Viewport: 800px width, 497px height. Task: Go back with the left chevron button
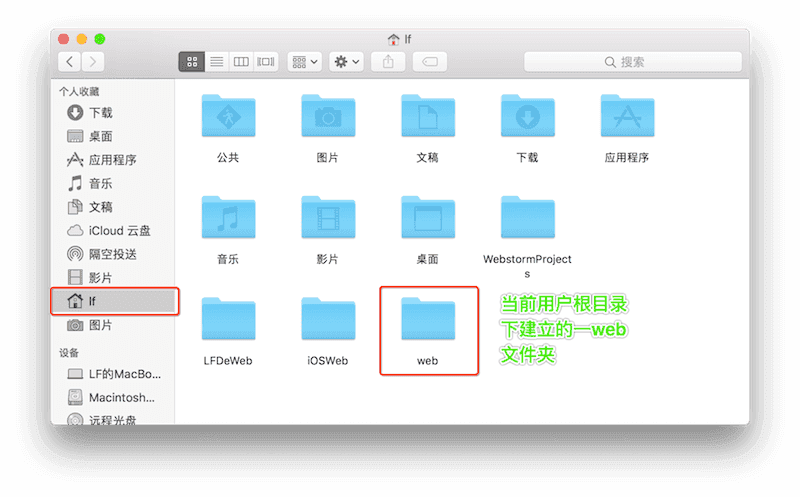[70, 62]
